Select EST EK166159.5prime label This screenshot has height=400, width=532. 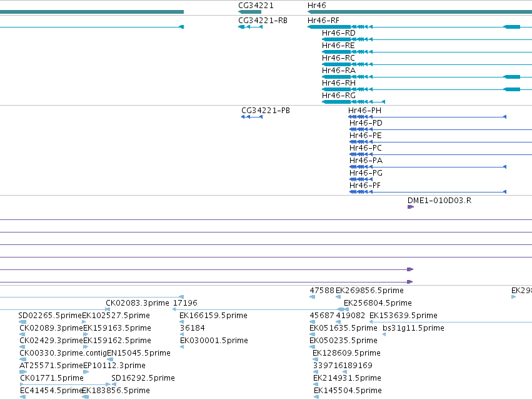[213, 316]
